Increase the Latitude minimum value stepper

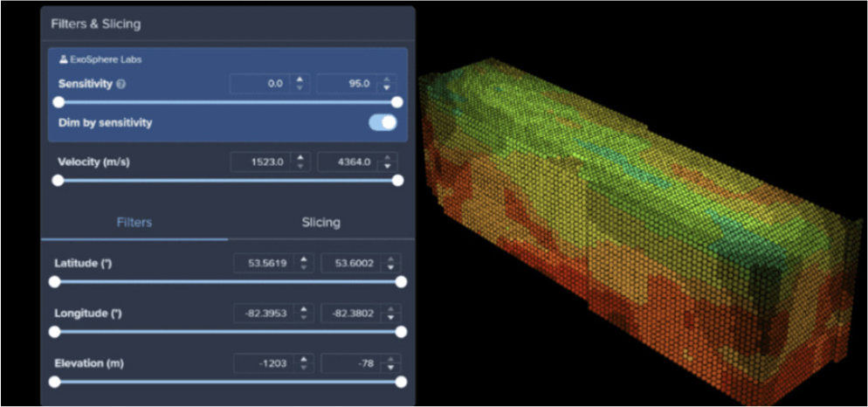coord(305,259)
